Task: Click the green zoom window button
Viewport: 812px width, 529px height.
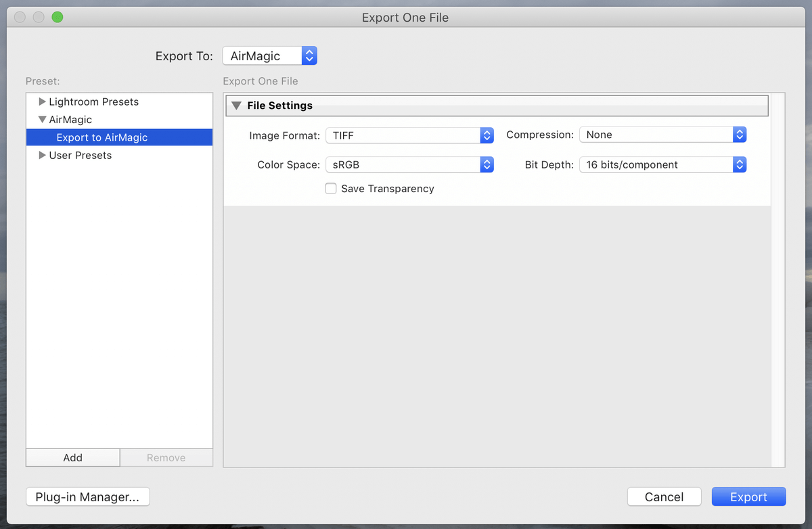Action: 58,18
